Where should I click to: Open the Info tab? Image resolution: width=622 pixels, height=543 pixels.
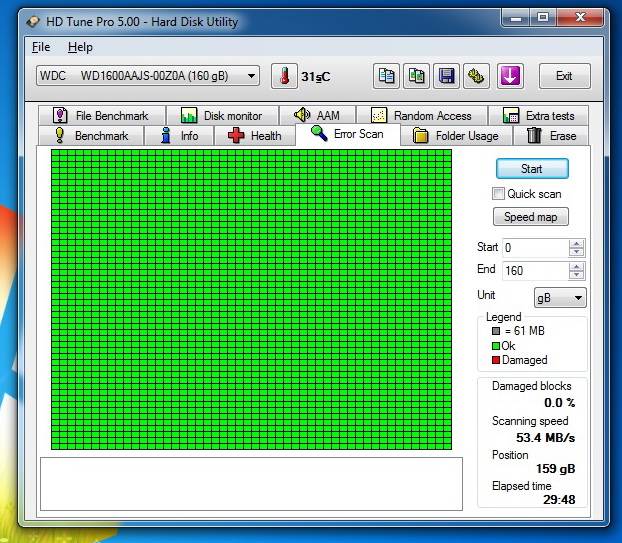179,136
